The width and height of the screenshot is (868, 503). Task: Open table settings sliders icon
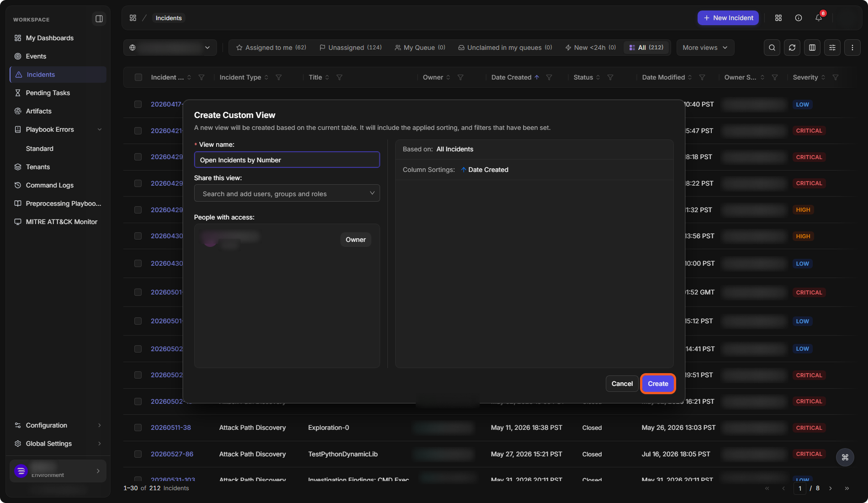(x=832, y=48)
